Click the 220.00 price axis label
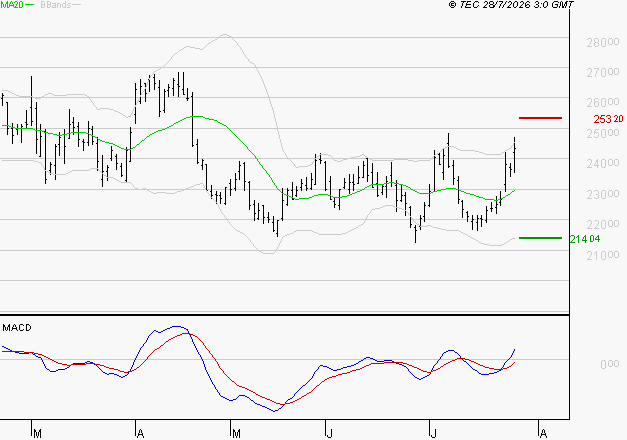The width and height of the screenshot is (627, 440). click(603, 224)
